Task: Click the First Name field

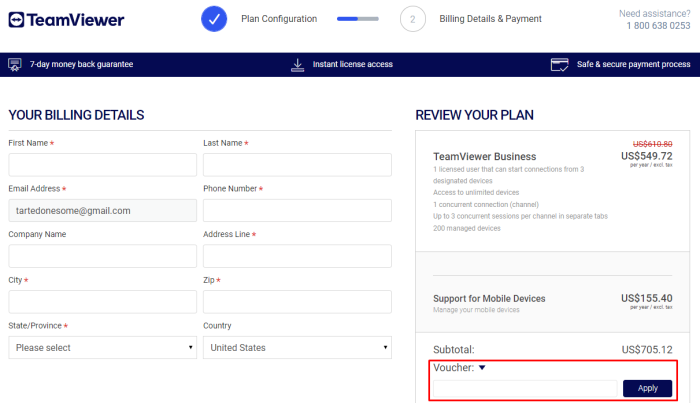Action: pos(102,165)
